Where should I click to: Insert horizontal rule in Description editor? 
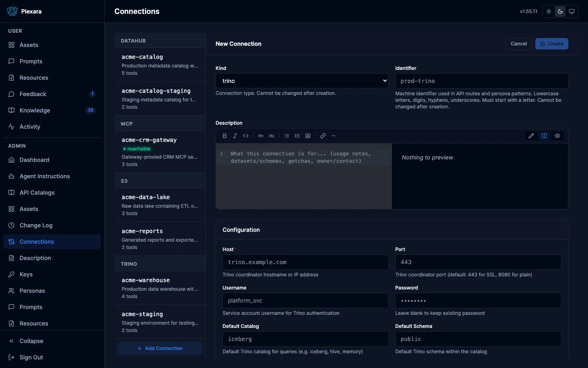pyautogui.click(x=334, y=136)
